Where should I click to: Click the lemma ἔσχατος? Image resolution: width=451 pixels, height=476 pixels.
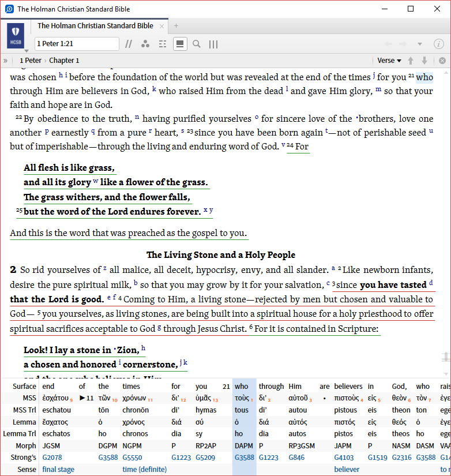[x=55, y=422]
